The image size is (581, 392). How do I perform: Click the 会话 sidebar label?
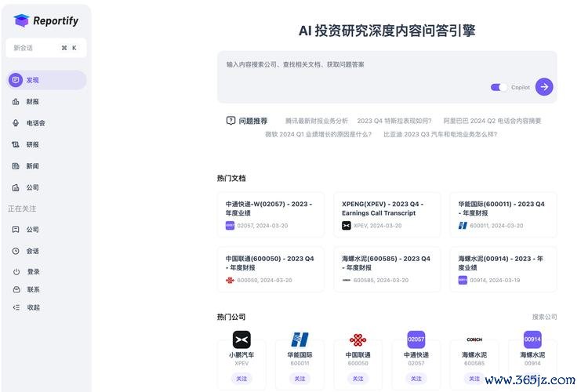click(33, 251)
